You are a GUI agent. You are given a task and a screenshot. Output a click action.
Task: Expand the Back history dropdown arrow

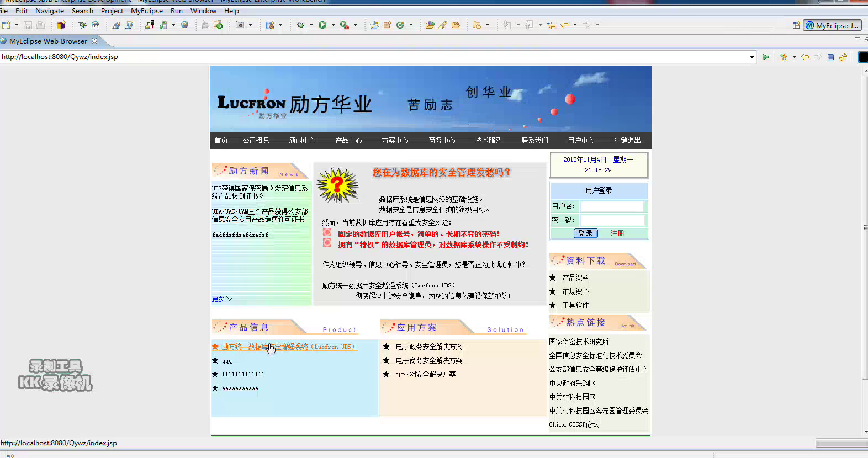(575, 25)
